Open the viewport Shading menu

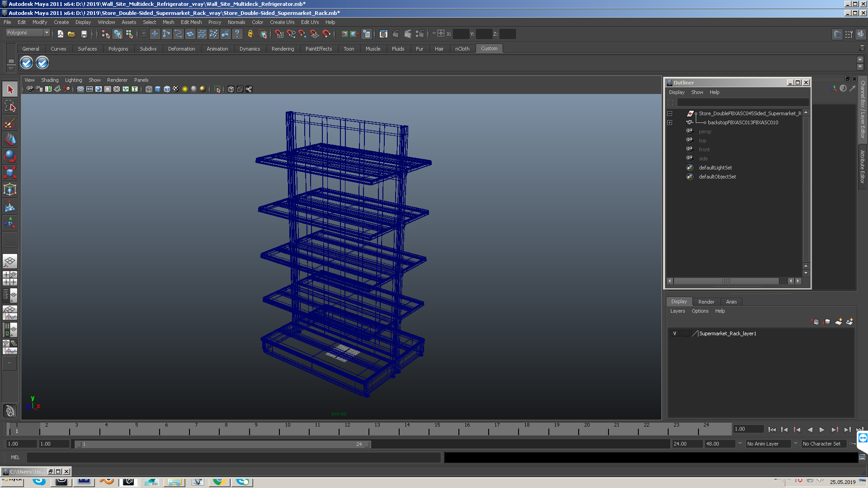pos(50,80)
